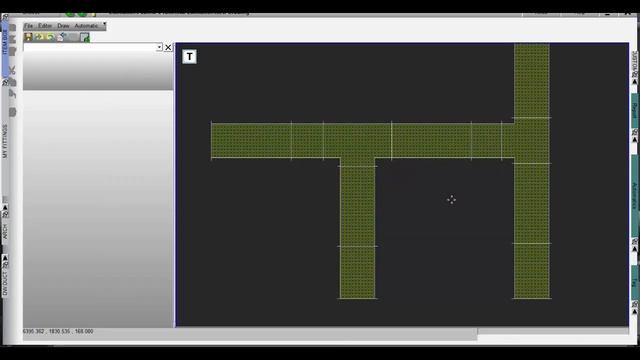The width and height of the screenshot is (640, 360).
Task: Click the scissors icon in left sidebar
Action: (x=13, y=70)
